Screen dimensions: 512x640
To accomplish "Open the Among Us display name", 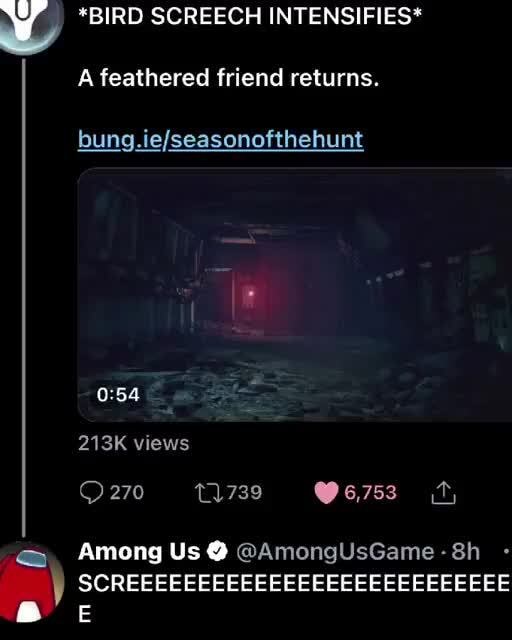I will point(139,552).
